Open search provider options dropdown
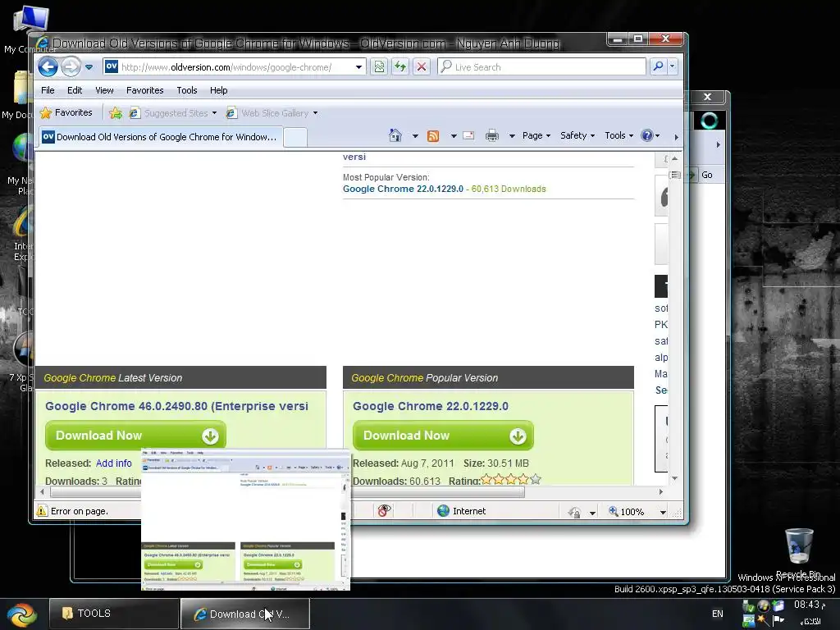The image size is (840, 630). [673, 66]
